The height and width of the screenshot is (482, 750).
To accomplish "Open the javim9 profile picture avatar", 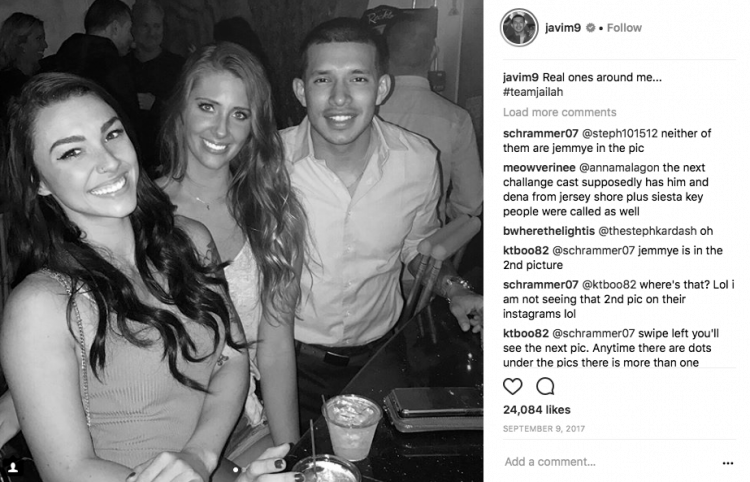I will tap(518, 28).
